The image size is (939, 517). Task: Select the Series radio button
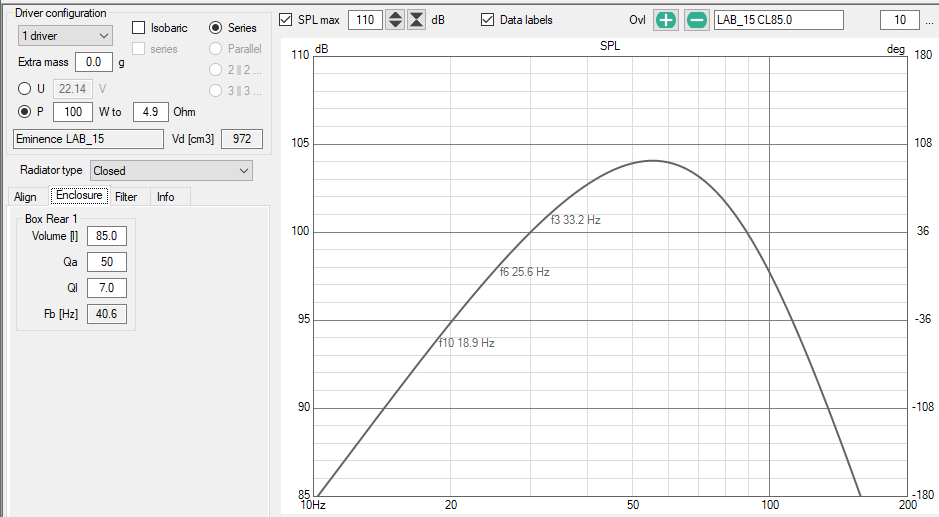click(216, 28)
